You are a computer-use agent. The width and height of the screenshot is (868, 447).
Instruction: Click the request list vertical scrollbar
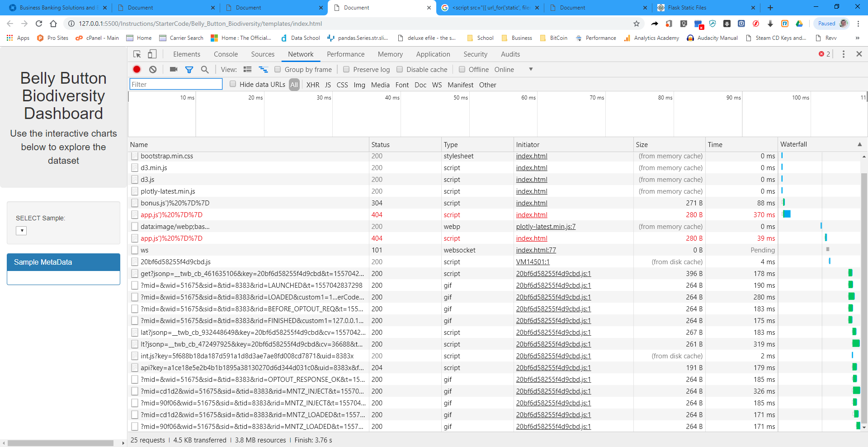click(x=864, y=299)
